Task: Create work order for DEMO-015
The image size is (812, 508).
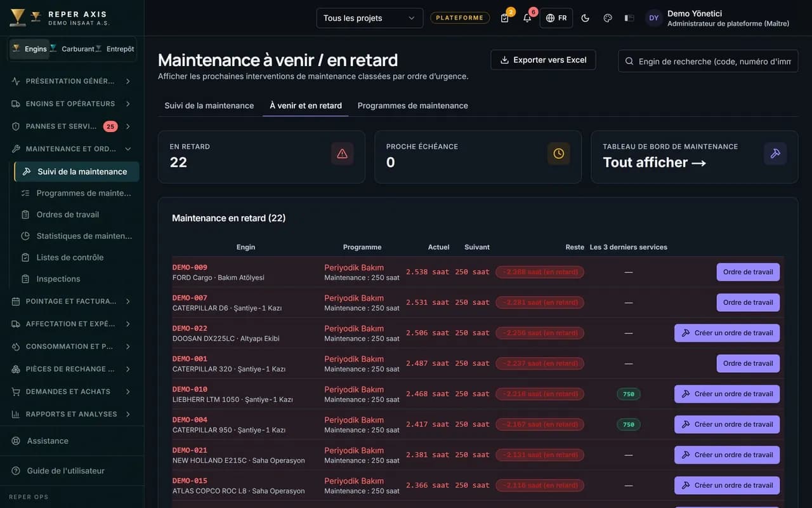Action: coord(727,485)
